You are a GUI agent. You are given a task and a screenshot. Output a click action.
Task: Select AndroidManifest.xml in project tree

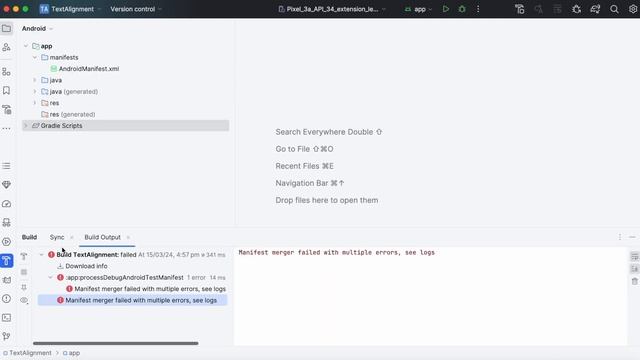coord(89,69)
